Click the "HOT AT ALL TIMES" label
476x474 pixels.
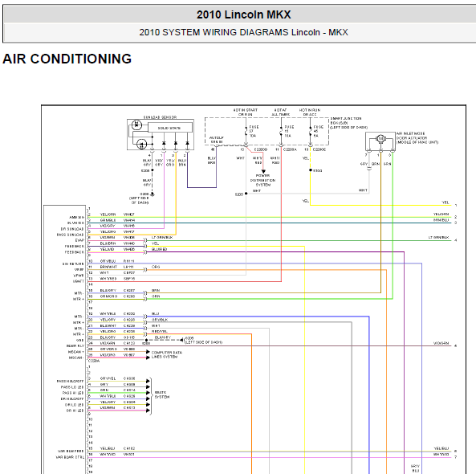pos(281,112)
